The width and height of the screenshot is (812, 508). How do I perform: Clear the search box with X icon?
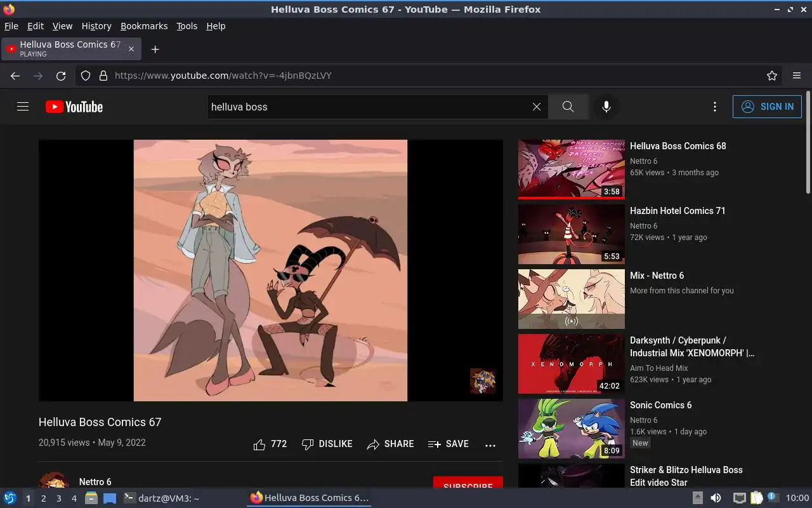(x=537, y=107)
